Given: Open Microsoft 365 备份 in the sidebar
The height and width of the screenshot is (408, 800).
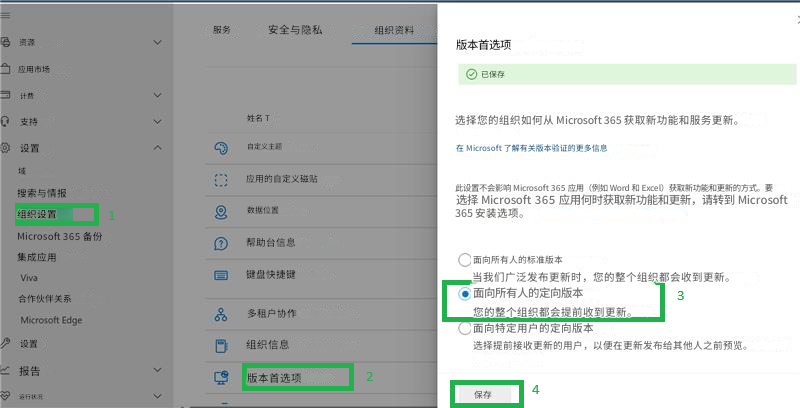Looking at the screenshot, I should (60, 236).
